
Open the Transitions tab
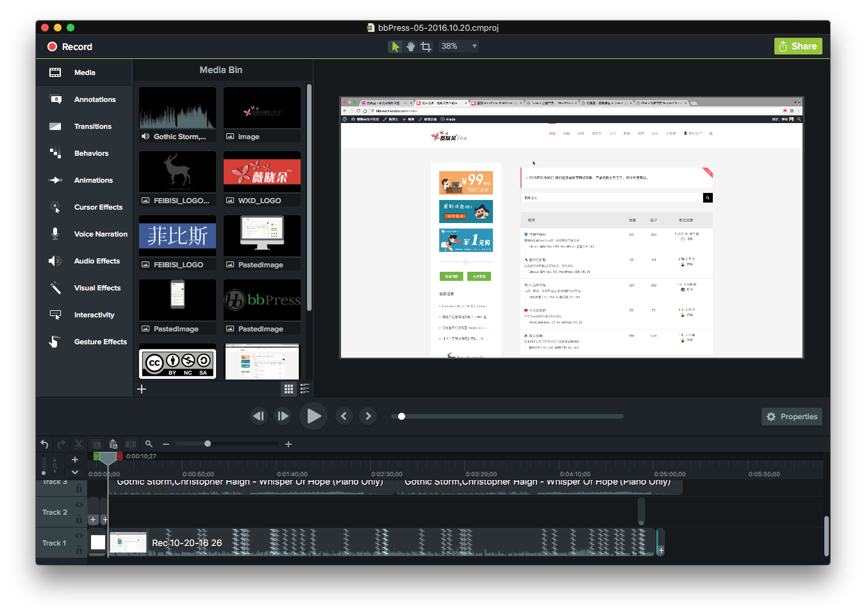[92, 126]
